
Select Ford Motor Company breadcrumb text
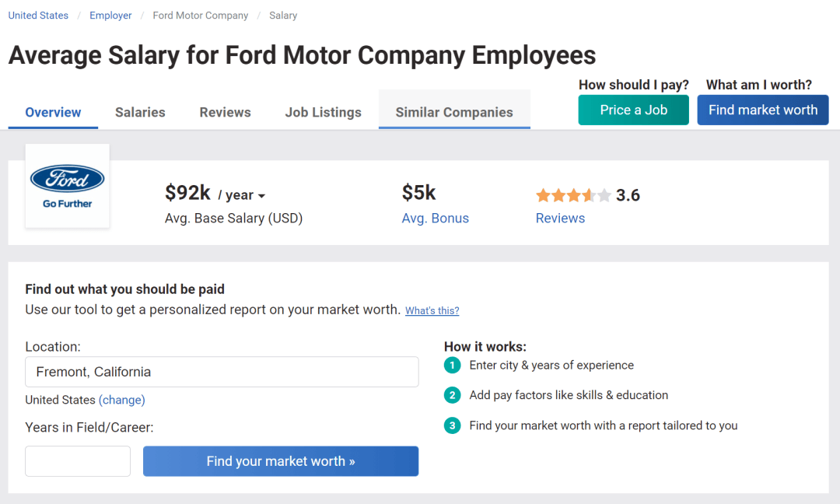(201, 16)
